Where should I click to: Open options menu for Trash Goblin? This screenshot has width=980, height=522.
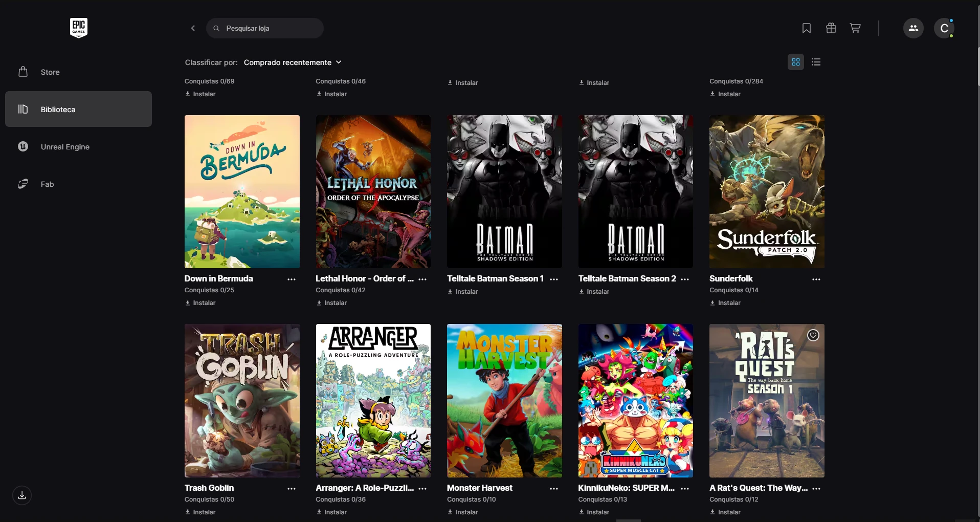click(x=292, y=489)
